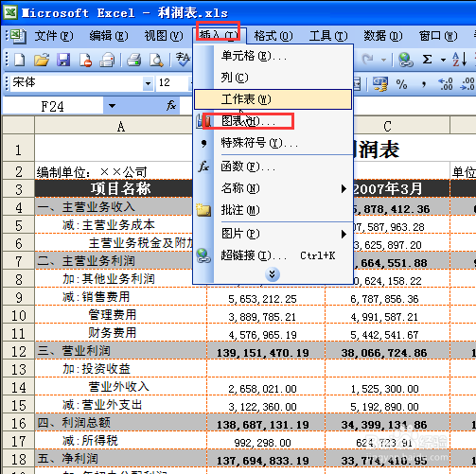Click the Excel workbook icon on menu bar
476x474 pixels.
click(19, 36)
